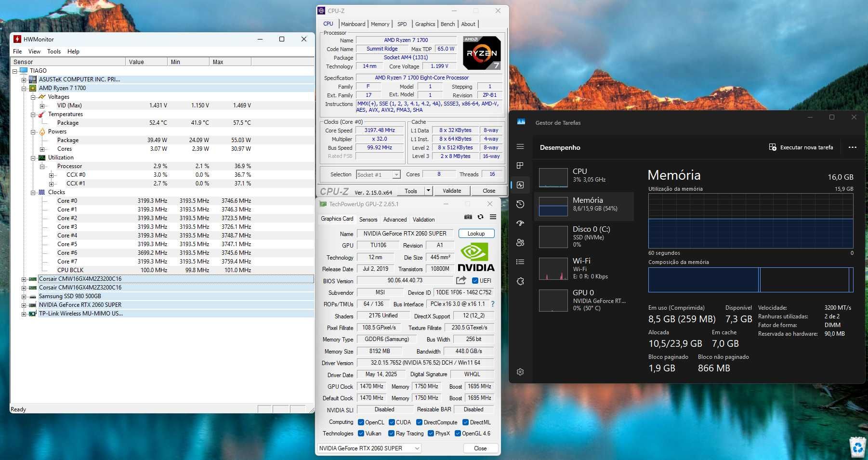Open the Tools dropdown arrow in CPU-Z
Image resolution: width=868 pixels, height=460 pixels.
(428, 191)
